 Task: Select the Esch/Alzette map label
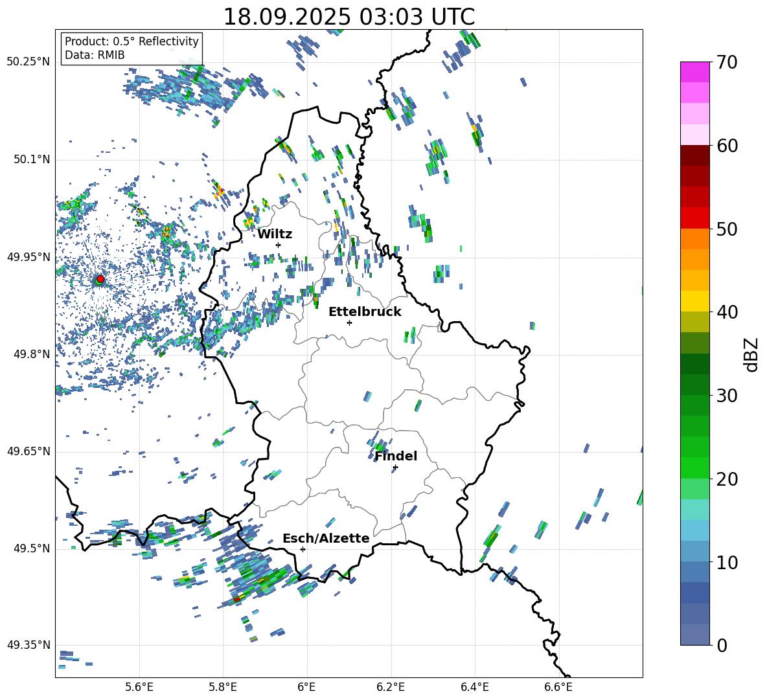(326, 538)
